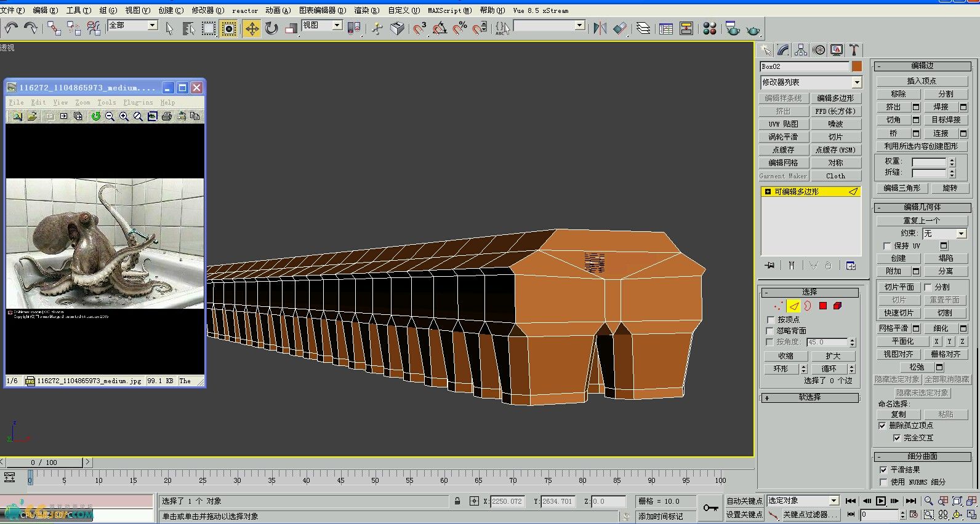Viewport: 980px width, 524px height.
Task: Check the 忽略背面 checkbox
Action: click(x=771, y=331)
